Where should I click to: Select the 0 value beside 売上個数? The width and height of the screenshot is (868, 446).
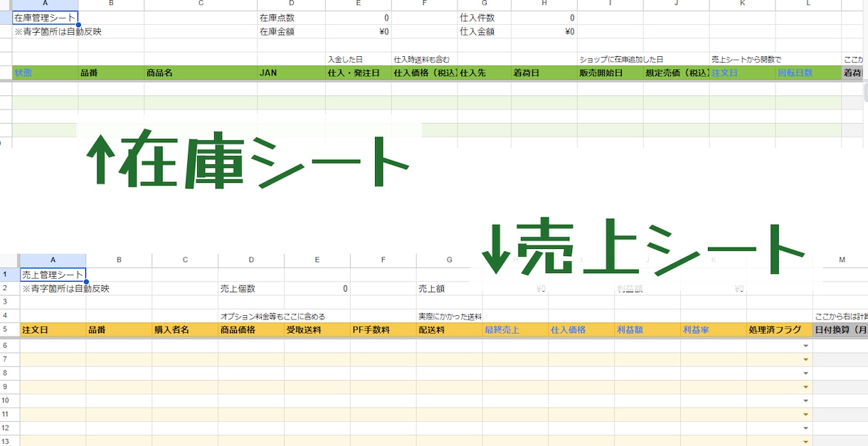click(x=317, y=288)
